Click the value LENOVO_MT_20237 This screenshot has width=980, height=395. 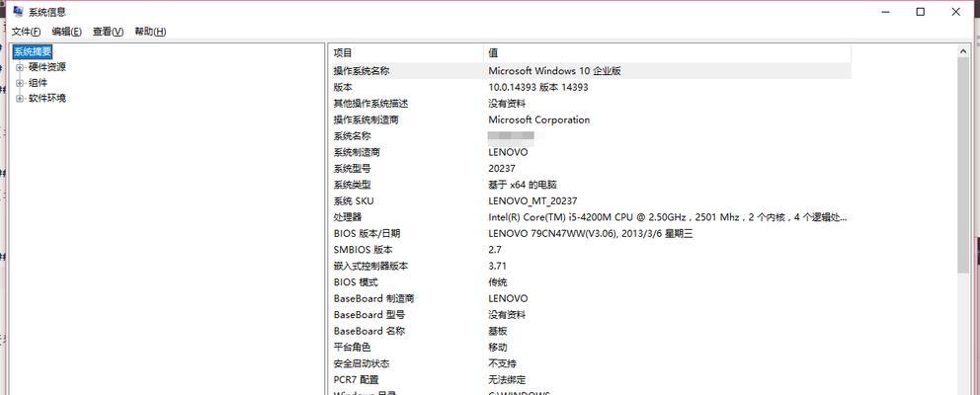point(532,201)
